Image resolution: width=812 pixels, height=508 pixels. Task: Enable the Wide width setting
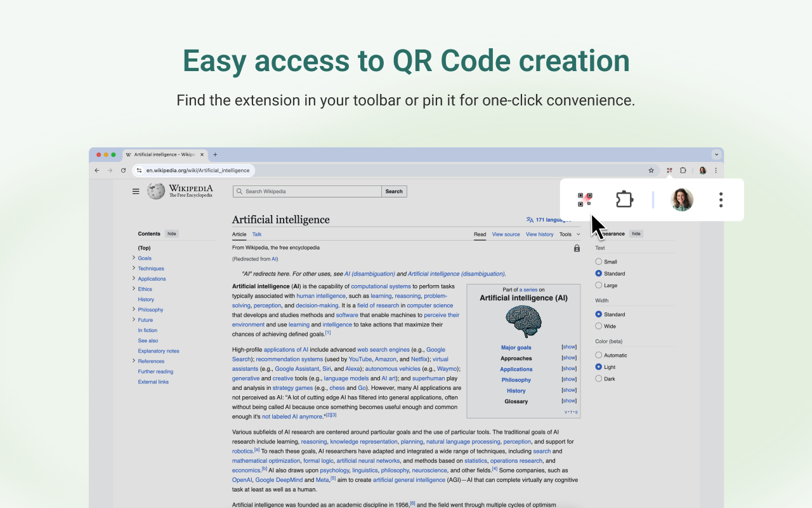[x=598, y=326]
